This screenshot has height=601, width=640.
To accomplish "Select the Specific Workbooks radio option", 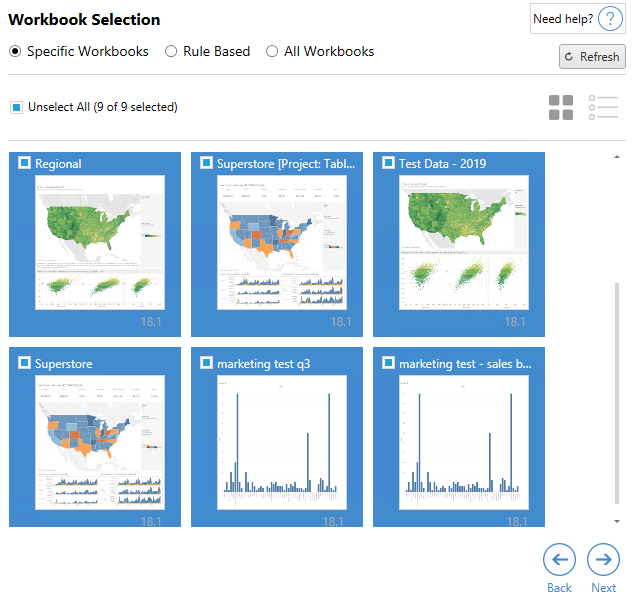I will (15, 51).
